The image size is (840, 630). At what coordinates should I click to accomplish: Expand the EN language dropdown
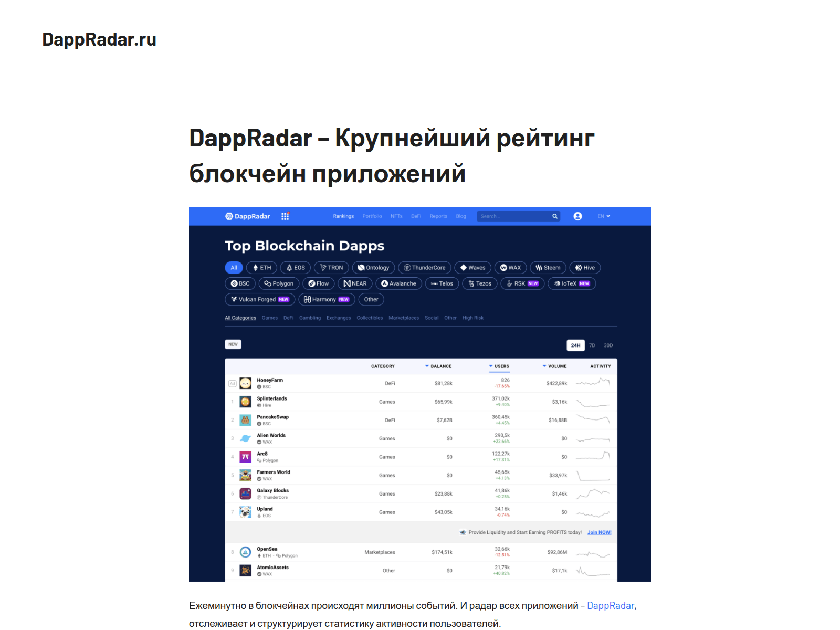coord(604,216)
